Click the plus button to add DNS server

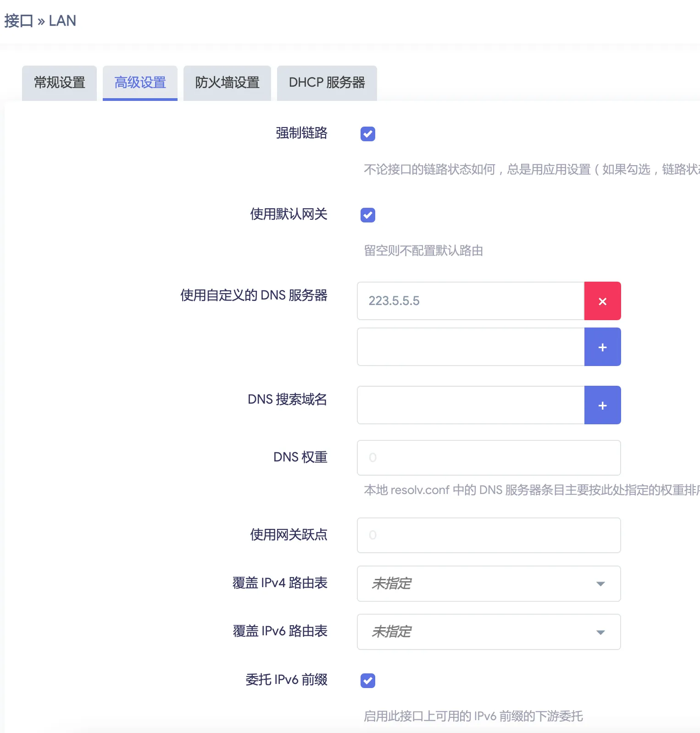602,347
